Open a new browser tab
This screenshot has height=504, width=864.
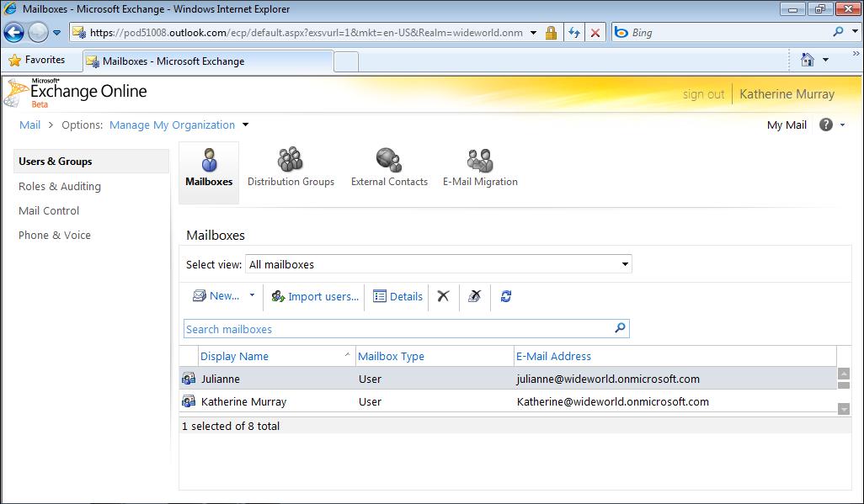[346, 61]
